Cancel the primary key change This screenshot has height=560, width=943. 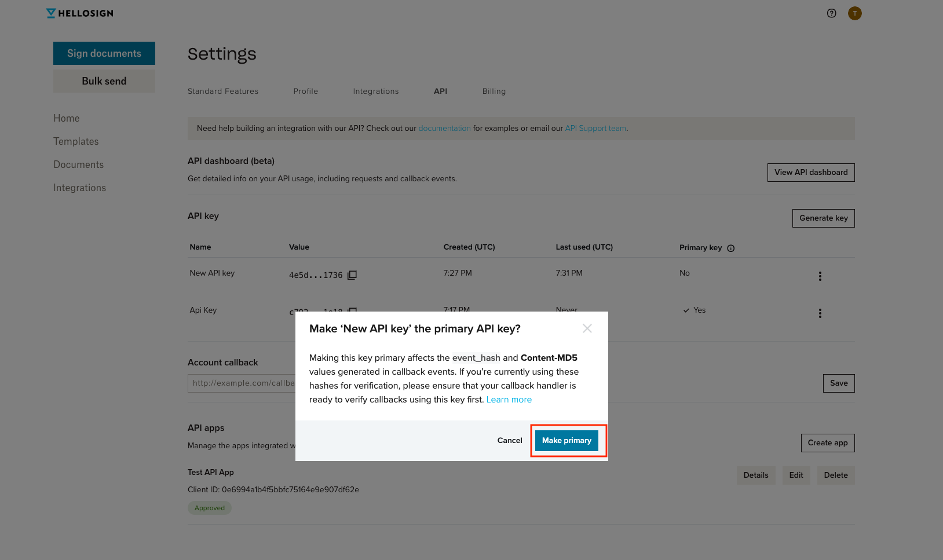pyautogui.click(x=509, y=440)
